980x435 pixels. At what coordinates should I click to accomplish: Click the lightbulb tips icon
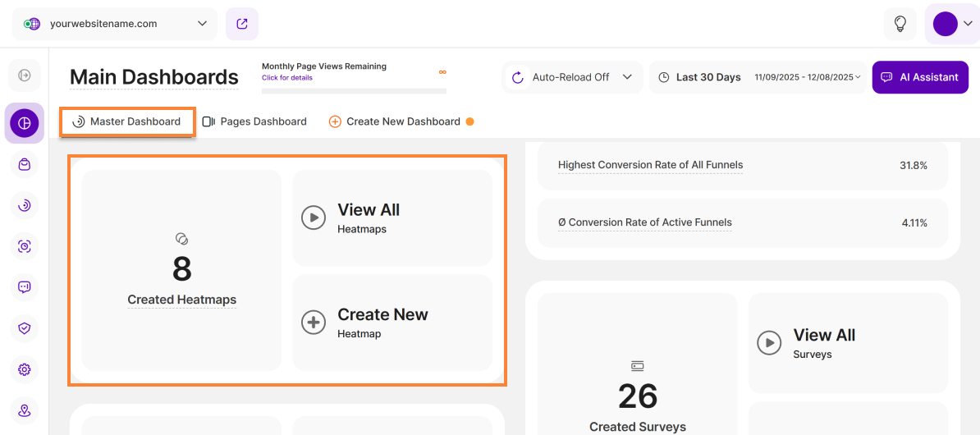(x=900, y=24)
